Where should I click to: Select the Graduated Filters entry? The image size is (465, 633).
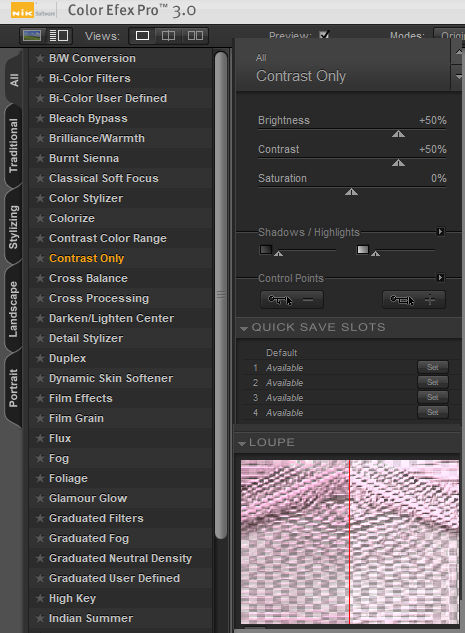pos(96,518)
